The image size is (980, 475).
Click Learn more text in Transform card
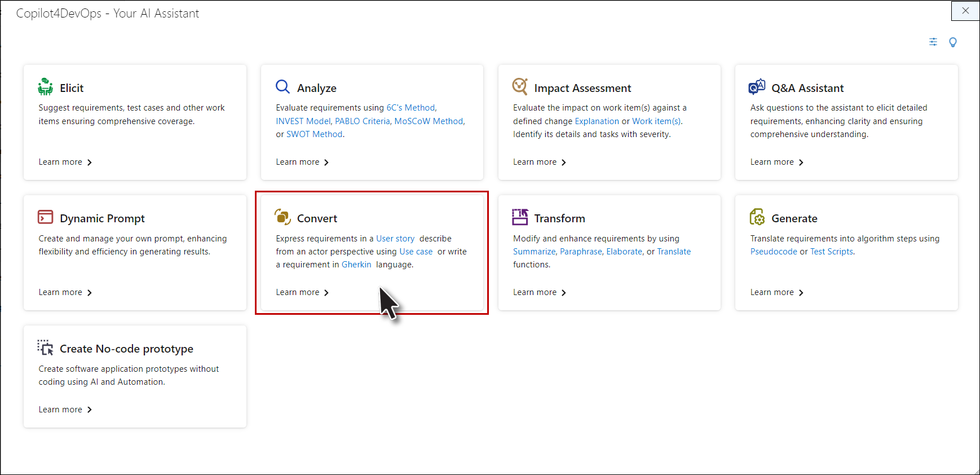click(535, 292)
